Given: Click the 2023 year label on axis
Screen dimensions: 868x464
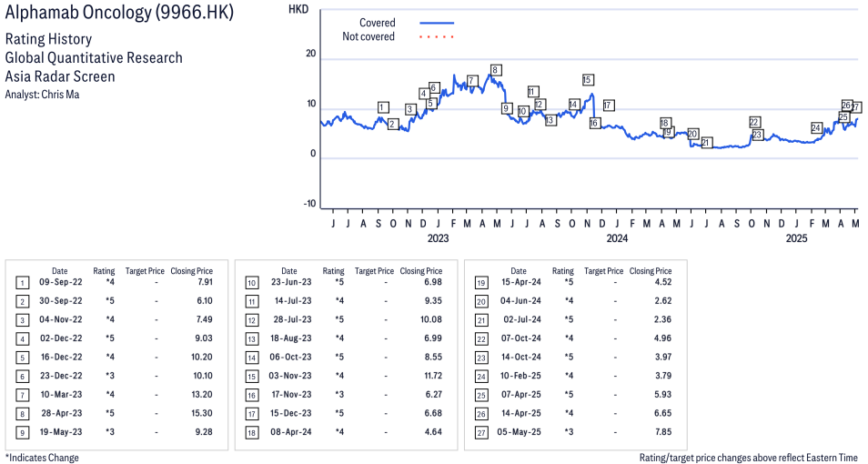Looking at the screenshot, I should coord(438,238).
